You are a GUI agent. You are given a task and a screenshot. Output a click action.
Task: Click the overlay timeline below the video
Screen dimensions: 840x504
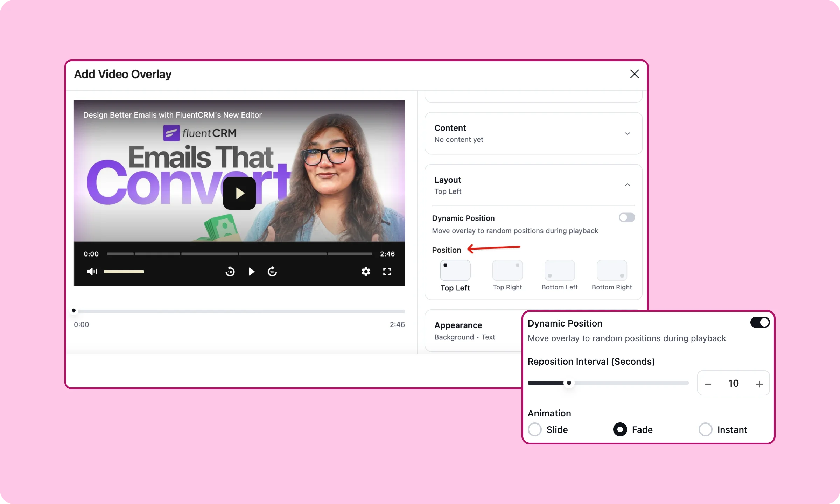(239, 311)
